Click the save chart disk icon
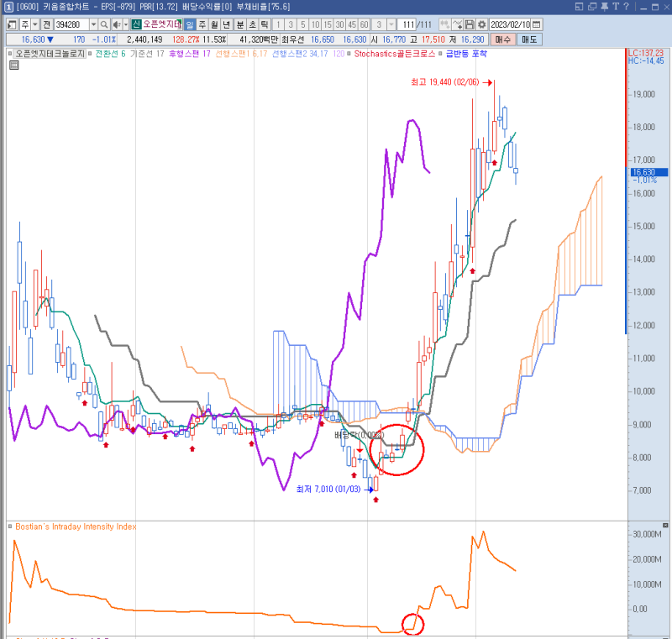672x639 pixels. pos(468,25)
